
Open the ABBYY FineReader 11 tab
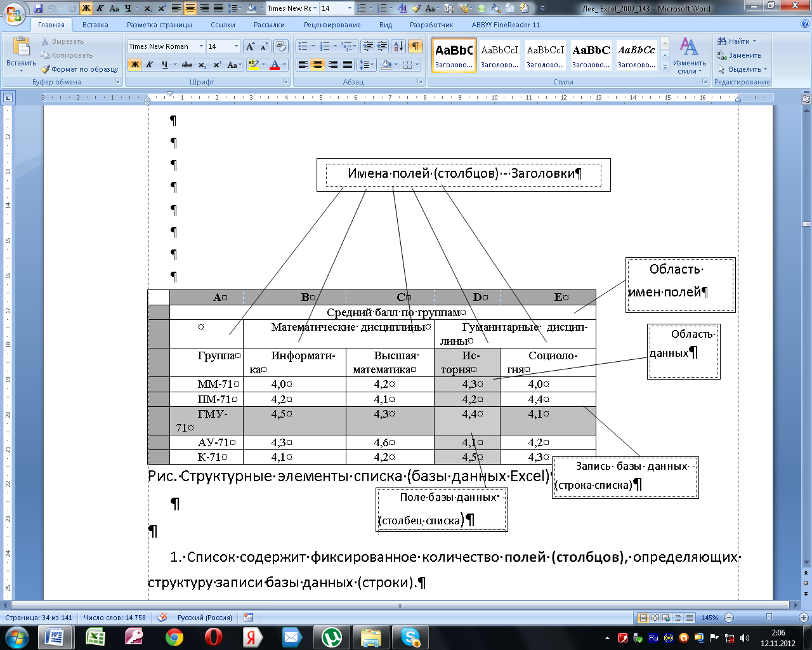[x=506, y=25]
